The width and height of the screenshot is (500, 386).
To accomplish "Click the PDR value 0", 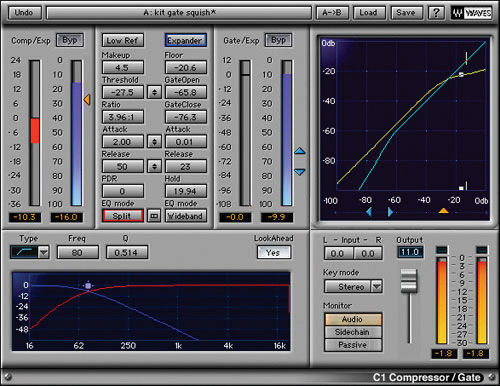I will [123, 191].
